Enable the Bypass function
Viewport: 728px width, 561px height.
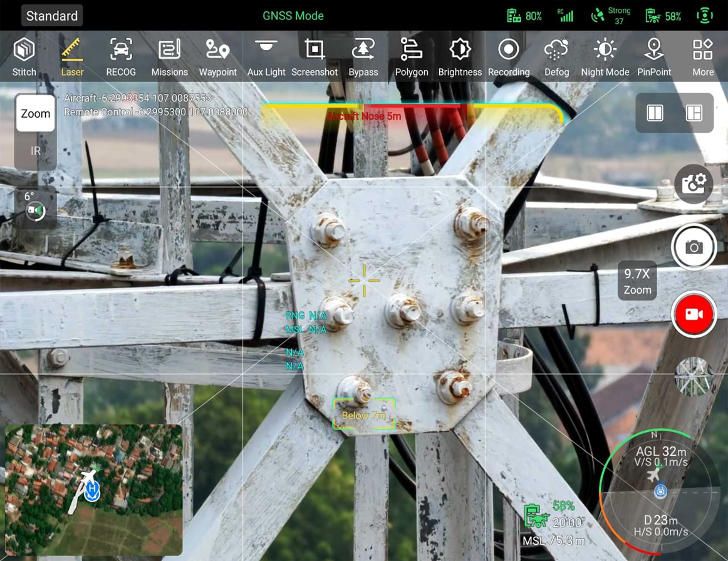coord(363,57)
